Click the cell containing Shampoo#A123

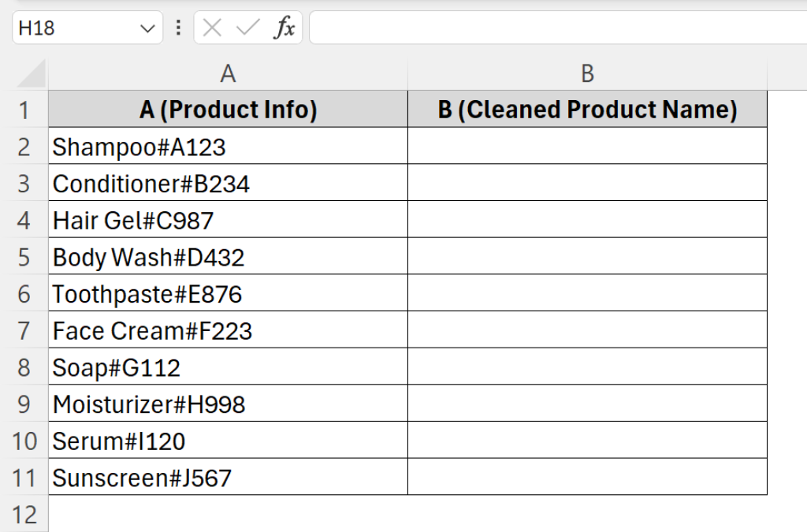[x=229, y=146]
